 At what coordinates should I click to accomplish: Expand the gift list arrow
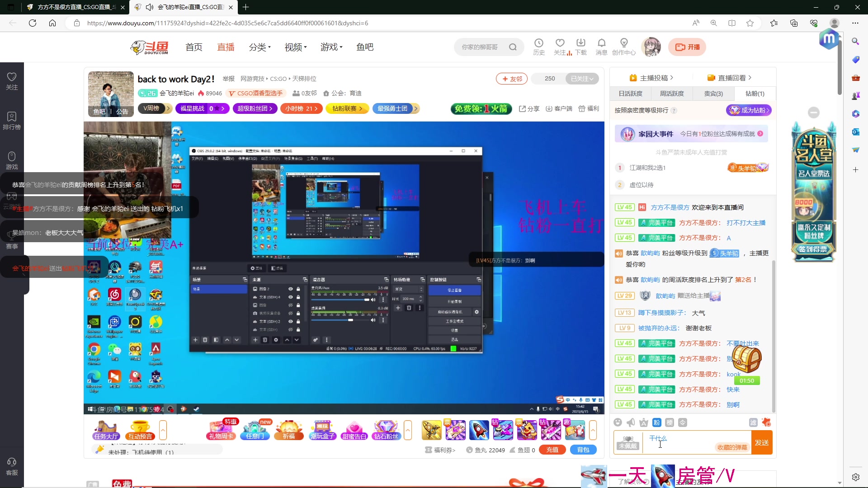coord(593,430)
